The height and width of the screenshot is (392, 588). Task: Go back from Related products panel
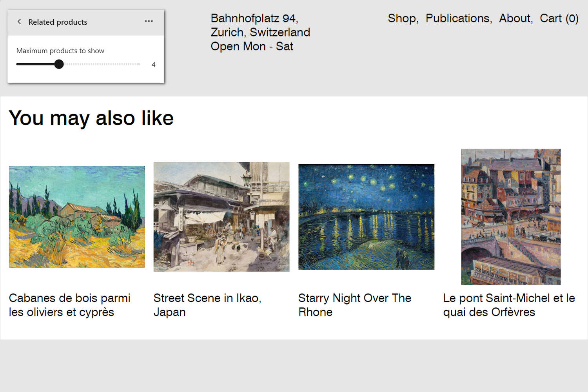19,22
